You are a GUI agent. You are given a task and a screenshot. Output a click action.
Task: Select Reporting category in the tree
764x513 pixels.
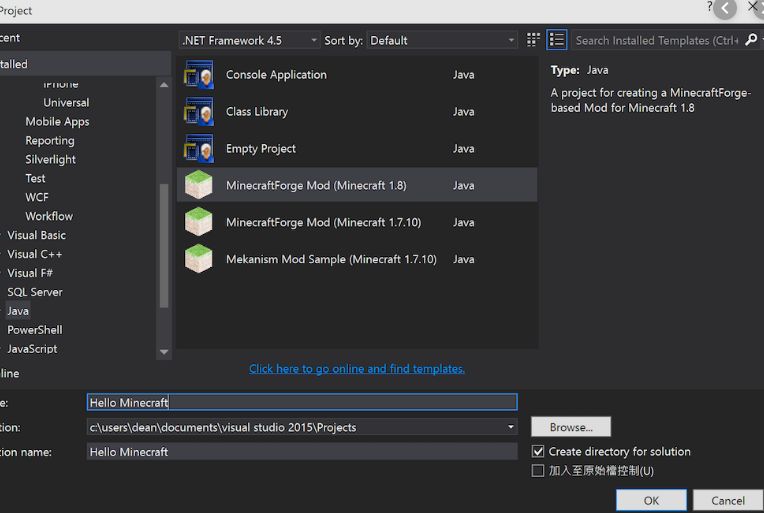click(x=50, y=141)
